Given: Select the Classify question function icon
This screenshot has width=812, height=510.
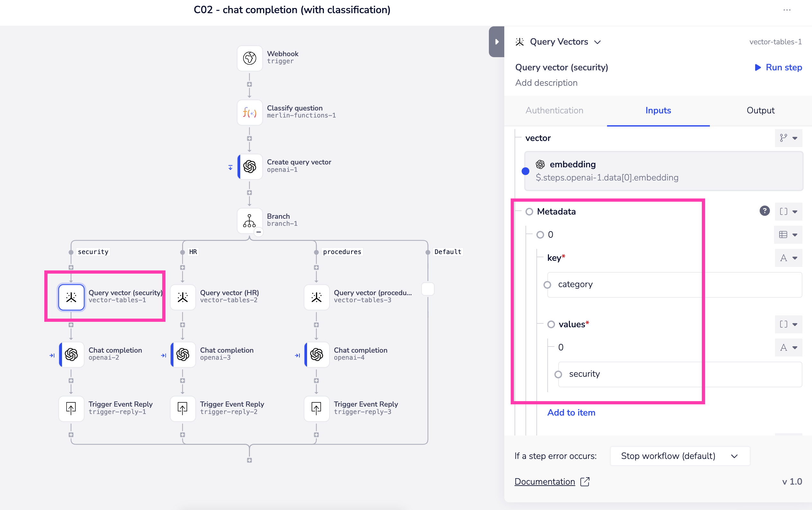Looking at the screenshot, I should point(250,112).
